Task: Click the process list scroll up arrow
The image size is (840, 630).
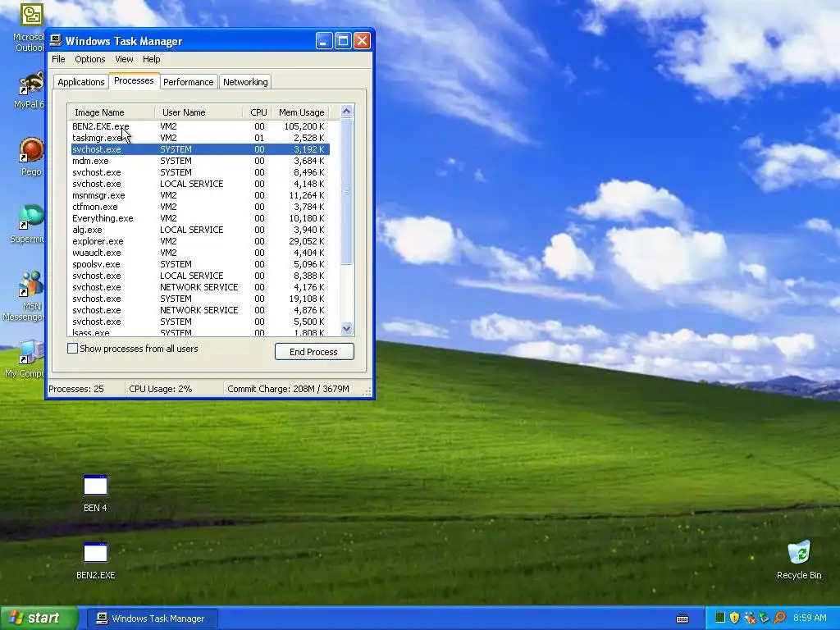Action: pyautogui.click(x=347, y=112)
